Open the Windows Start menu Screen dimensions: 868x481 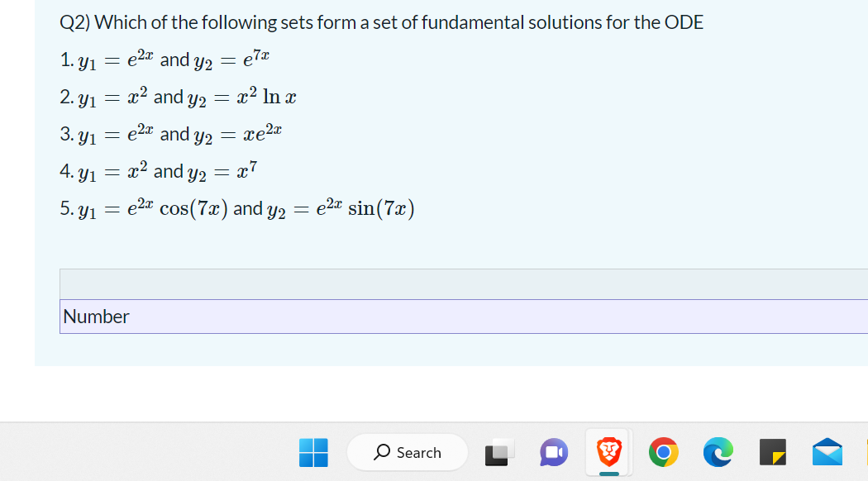[x=312, y=452]
